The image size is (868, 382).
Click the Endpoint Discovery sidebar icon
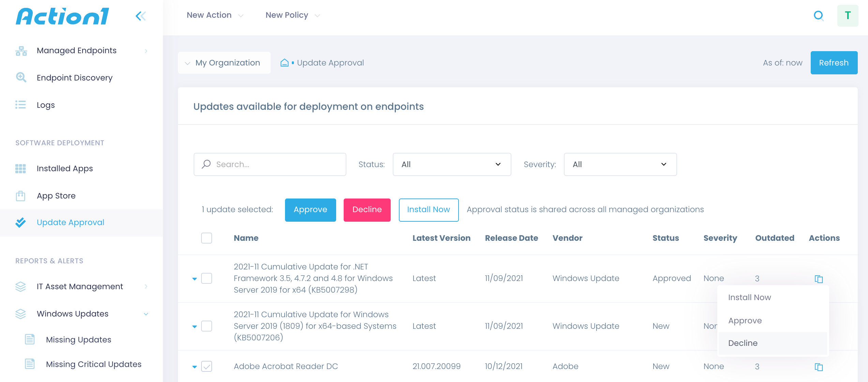point(21,77)
